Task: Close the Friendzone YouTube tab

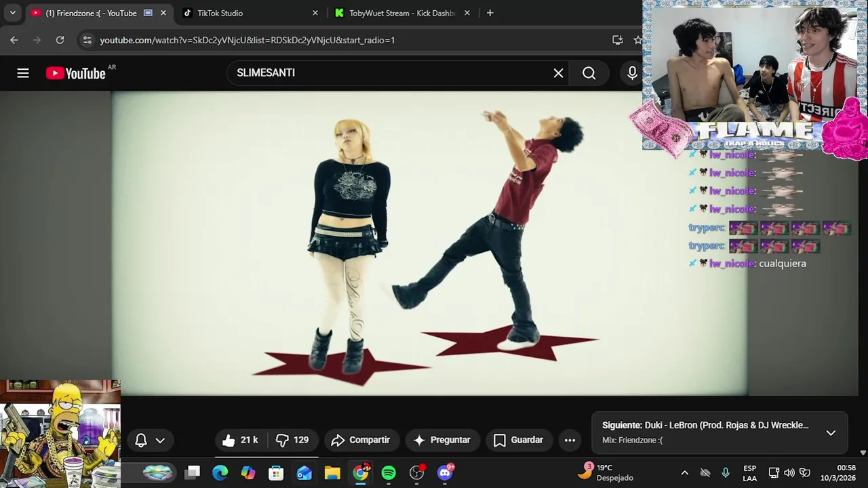Action: coord(163,13)
